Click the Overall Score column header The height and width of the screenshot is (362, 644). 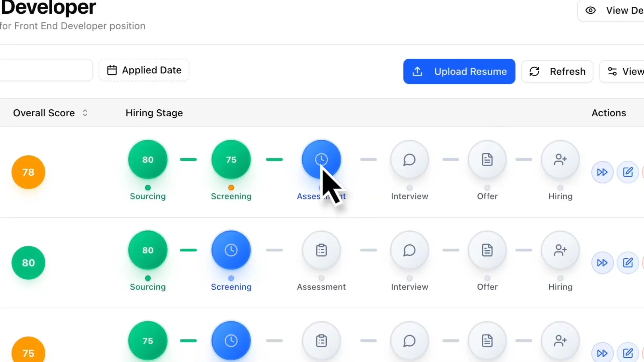[x=44, y=113]
